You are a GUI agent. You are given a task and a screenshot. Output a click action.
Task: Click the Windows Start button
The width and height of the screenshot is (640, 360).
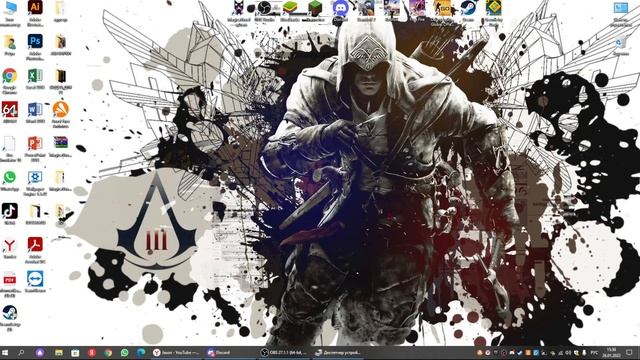point(5,352)
